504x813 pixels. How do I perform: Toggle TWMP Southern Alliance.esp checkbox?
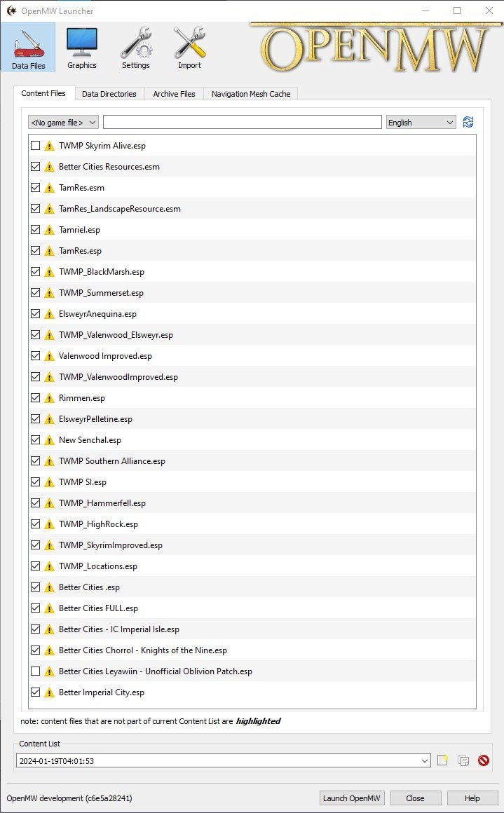coord(35,461)
